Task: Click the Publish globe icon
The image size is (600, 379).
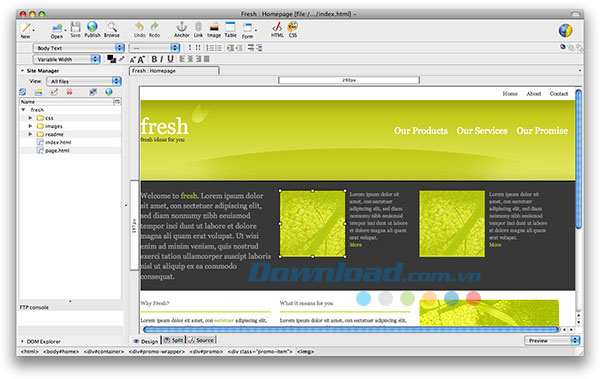Action: (x=92, y=27)
